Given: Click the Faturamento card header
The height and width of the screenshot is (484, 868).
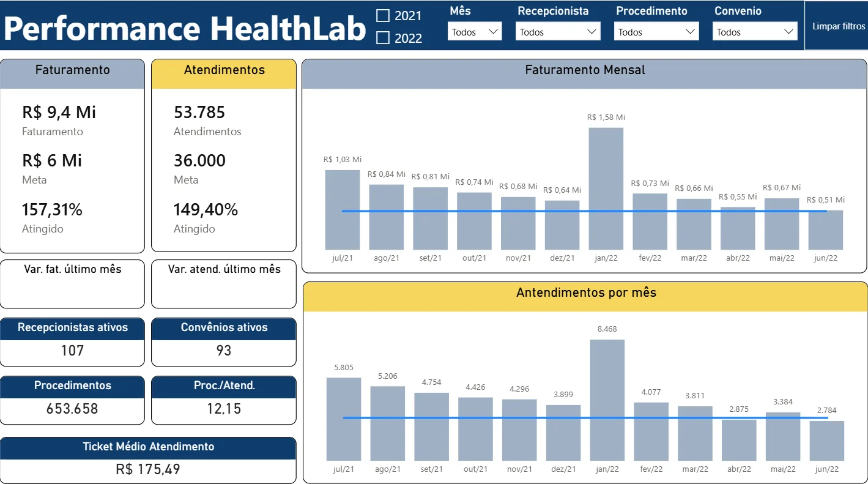Looking at the screenshot, I should pos(72,74).
